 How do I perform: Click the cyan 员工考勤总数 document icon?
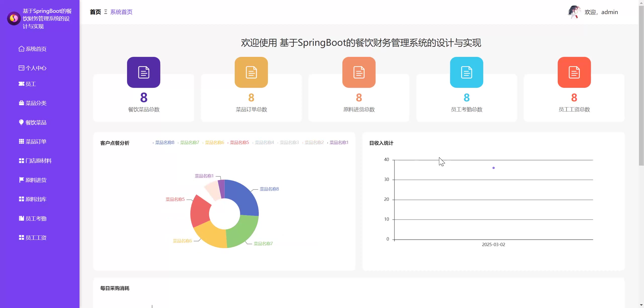[x=467, y=72]
